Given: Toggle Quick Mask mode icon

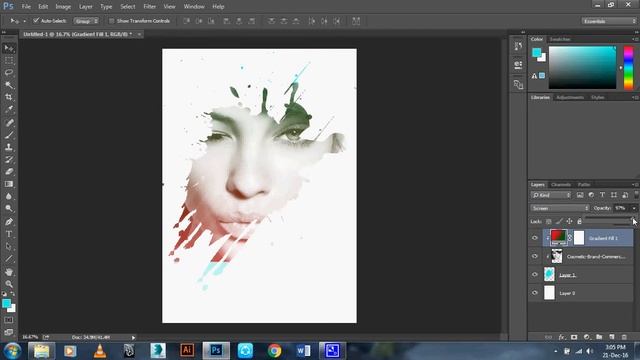Looking at the screenshot, I should [9, 320].
